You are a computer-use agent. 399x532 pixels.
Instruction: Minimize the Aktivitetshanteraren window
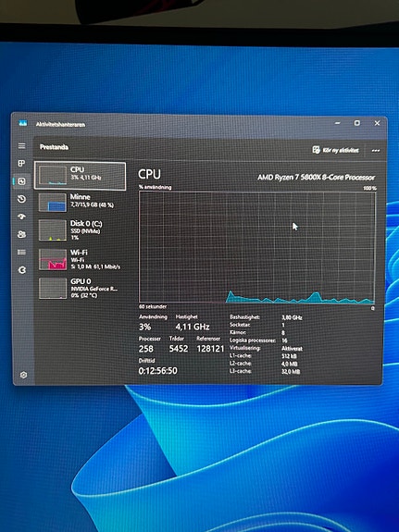coord(337,123)
